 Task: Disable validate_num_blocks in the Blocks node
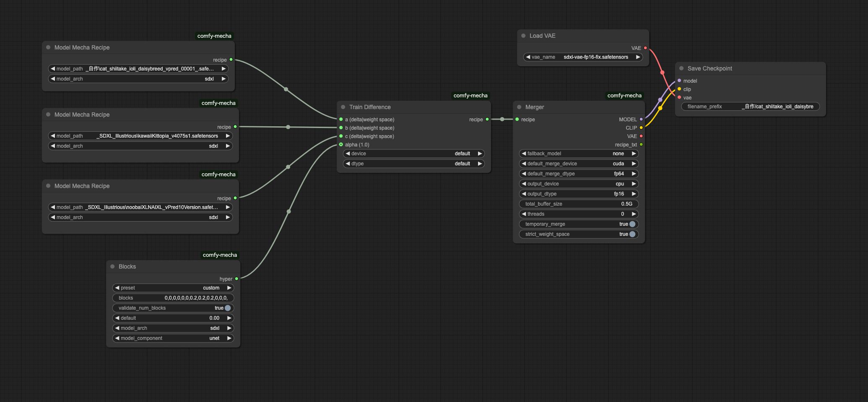point(227,308)
